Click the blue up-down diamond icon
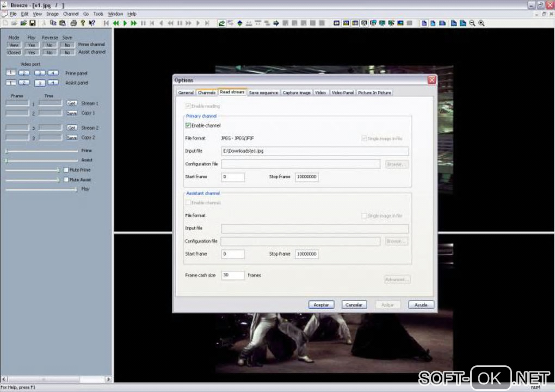 pyautogui.click(x=239, y=23)
